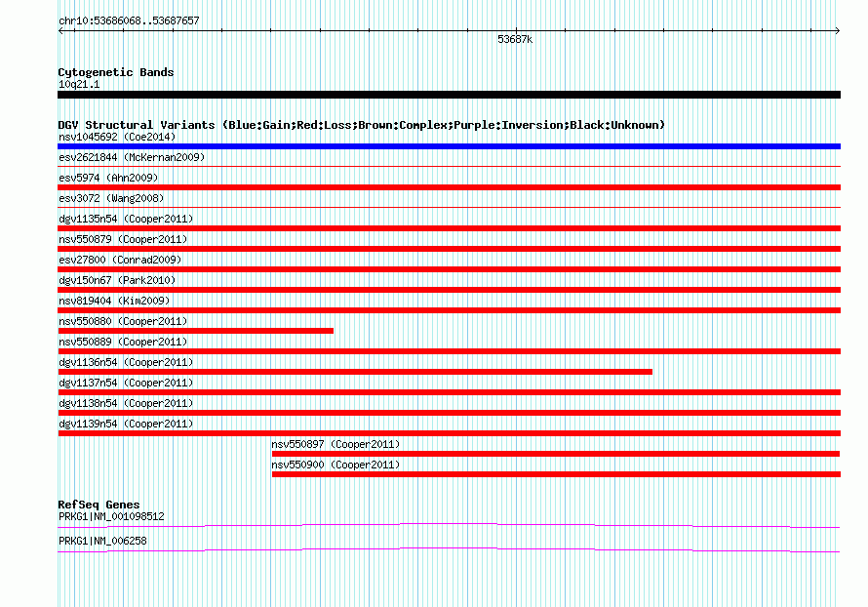Image resolution: width=868 pixels, height=607 pixels.
Task: Select the red dgv1135n54 loss bar
Action: coord(449,228)
